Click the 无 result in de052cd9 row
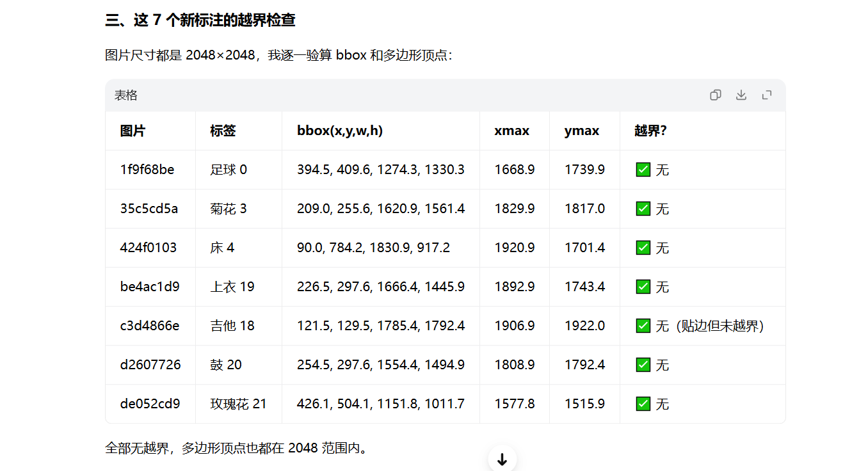 click(652, 404)
